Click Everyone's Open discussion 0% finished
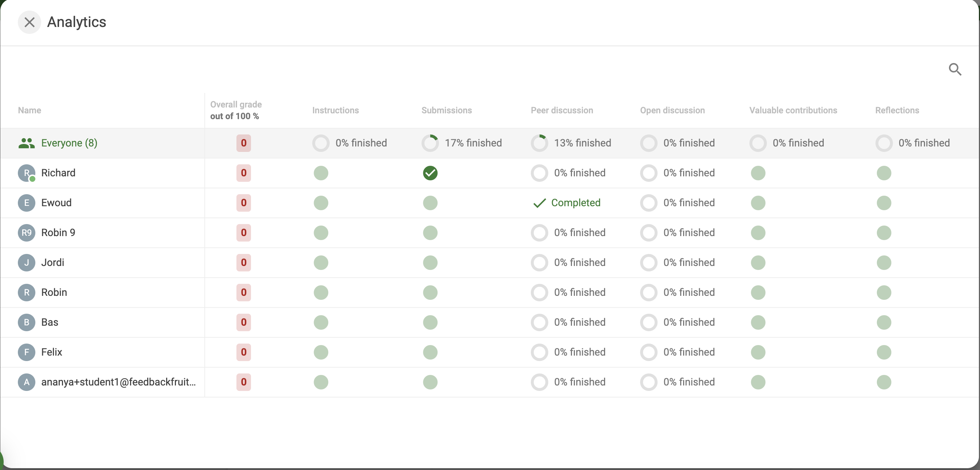This screenshot has width=980, height=470. coord(678,143)
